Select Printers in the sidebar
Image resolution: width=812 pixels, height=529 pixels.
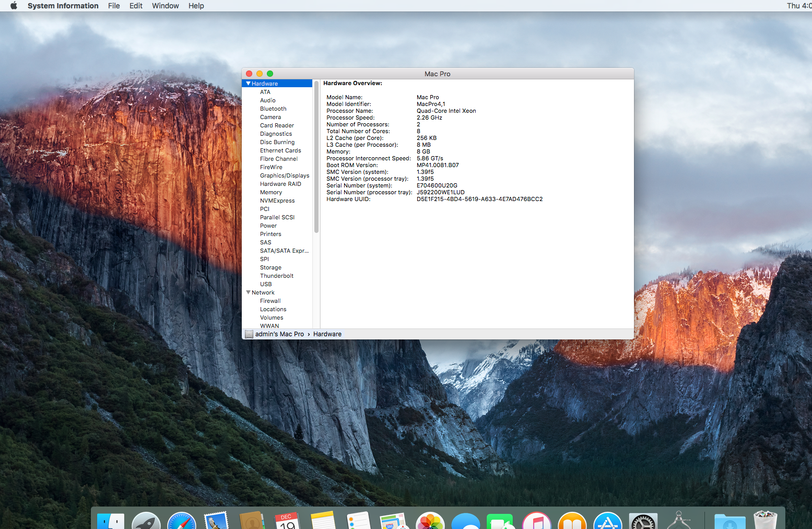[270, 234]
